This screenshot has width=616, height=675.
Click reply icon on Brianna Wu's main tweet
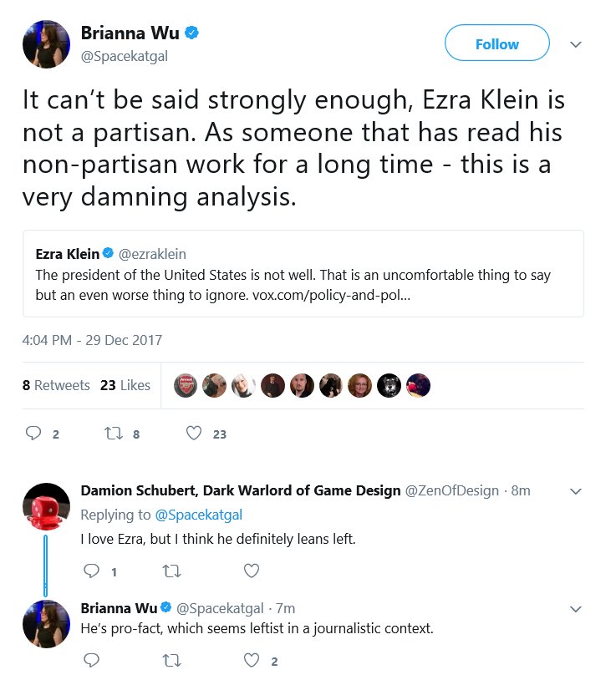tap(33, 433)
